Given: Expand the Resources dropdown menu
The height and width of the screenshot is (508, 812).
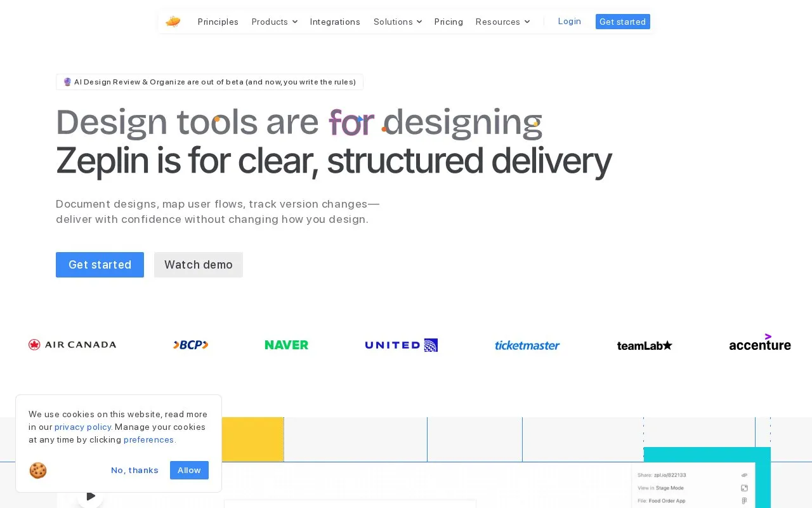Looking at the screenshot, I should pos(502,22).
